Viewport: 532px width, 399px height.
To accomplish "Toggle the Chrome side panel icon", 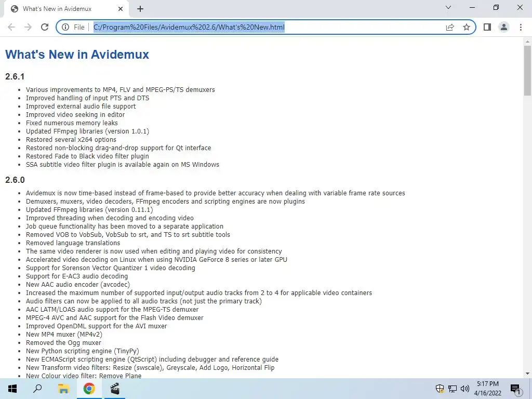I will coord(487,27).
